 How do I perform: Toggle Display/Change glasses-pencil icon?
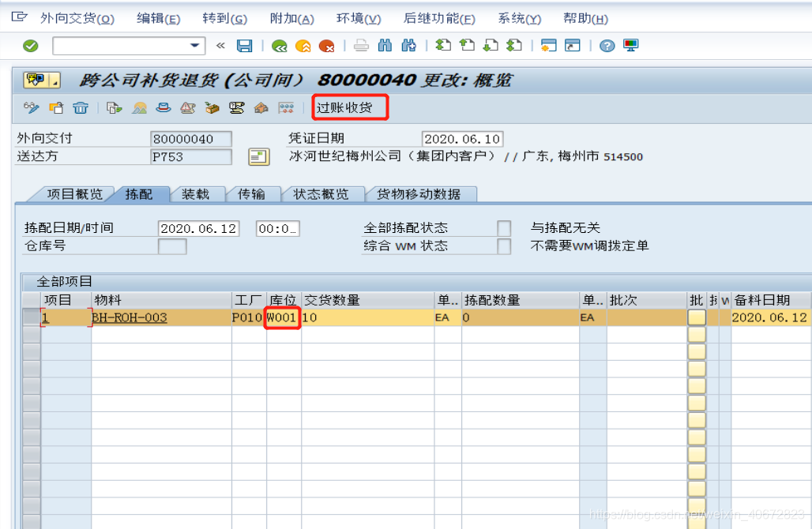coord(32,107)
